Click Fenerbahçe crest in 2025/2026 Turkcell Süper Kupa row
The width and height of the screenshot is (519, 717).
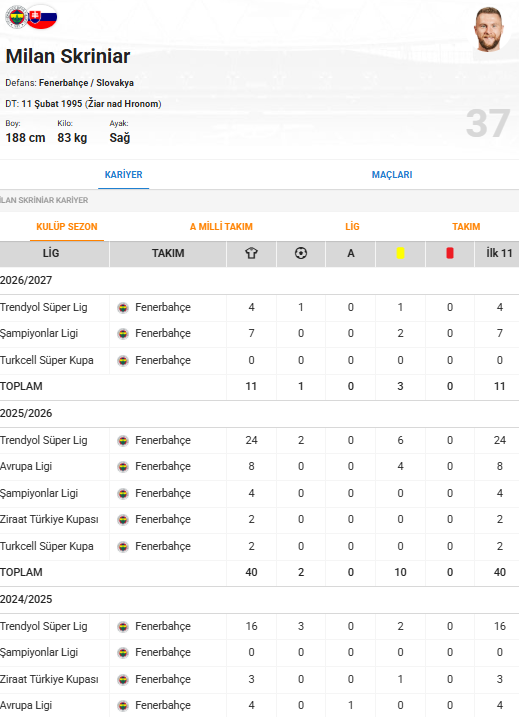tap(123, 547)
